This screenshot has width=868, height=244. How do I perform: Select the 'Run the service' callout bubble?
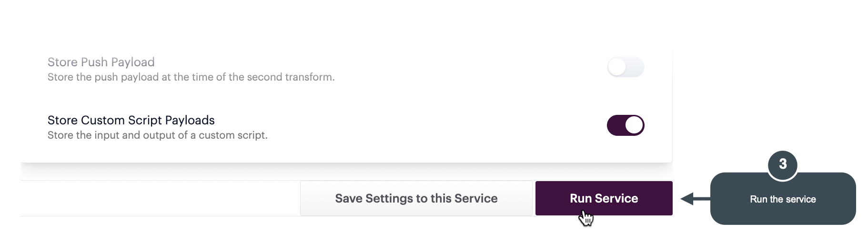coord(782,200)
